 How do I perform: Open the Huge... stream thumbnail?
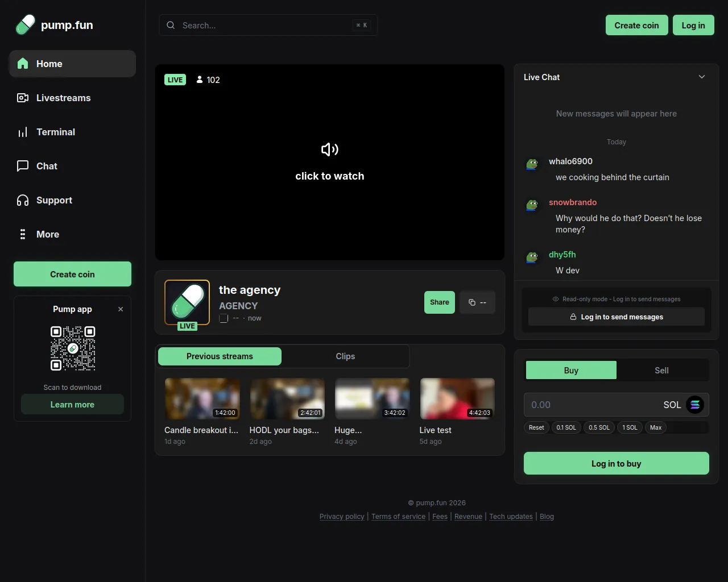(372, 399)
